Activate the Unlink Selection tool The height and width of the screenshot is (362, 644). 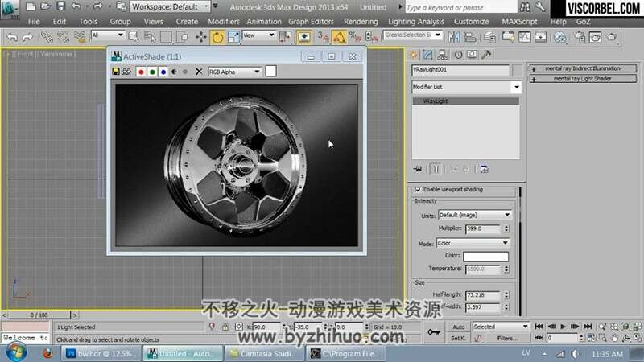[x=63, y=37]
